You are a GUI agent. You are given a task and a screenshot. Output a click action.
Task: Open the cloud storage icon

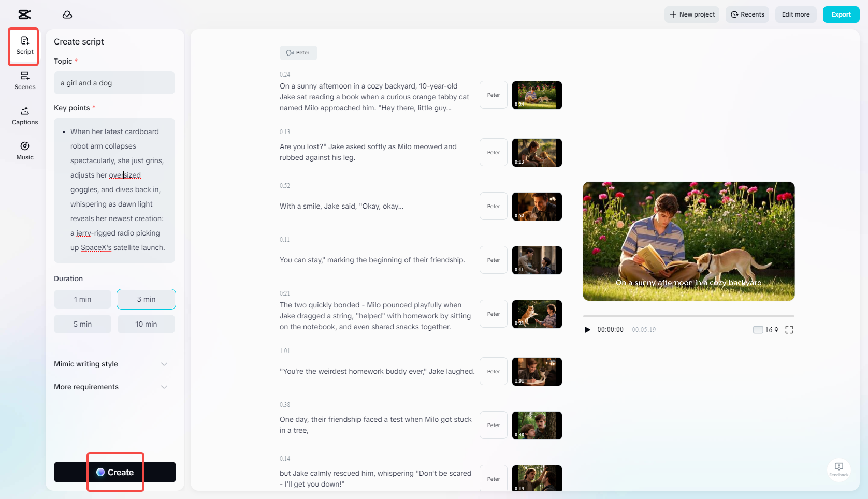[67, 14]
